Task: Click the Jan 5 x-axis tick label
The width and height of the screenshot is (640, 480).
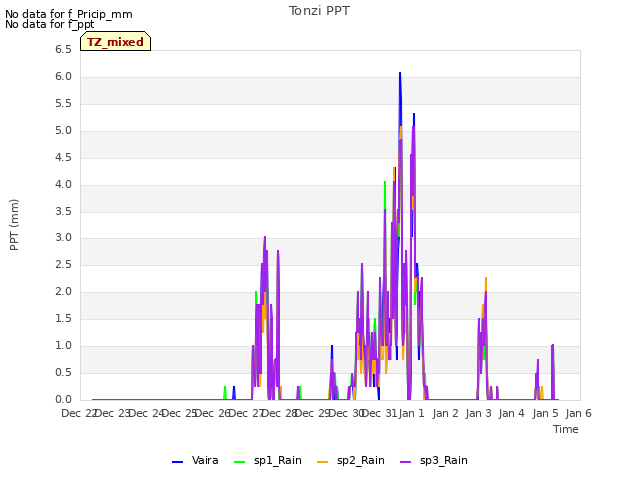Action: click(545, 413)
